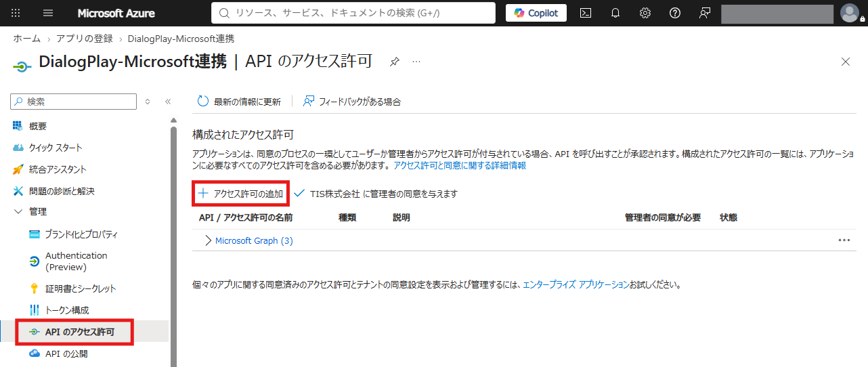The height and width of the screenshot is (367, 868).
Task: Click the 状態 column header
Action: pyautogui.click(x=729, y=218)
